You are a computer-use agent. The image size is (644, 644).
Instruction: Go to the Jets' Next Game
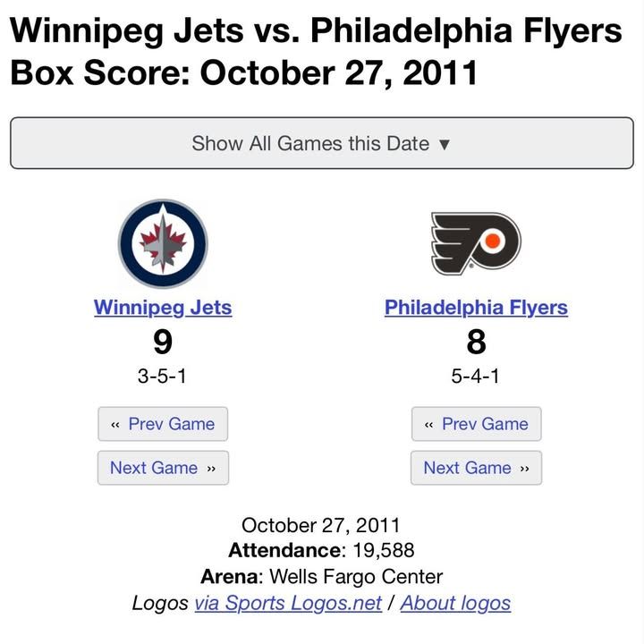163,468
